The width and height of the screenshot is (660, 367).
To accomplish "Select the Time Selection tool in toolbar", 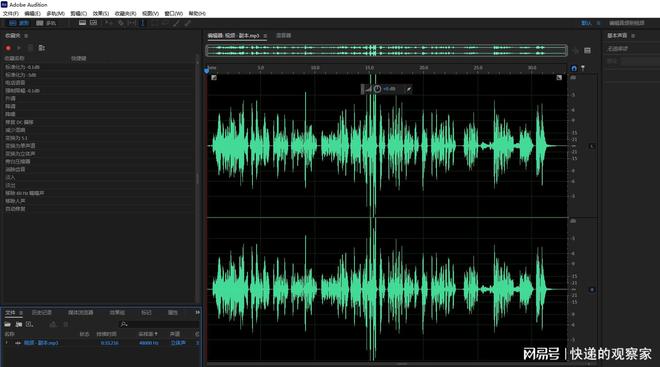I will pyautogui.click(x=142, y=23).
